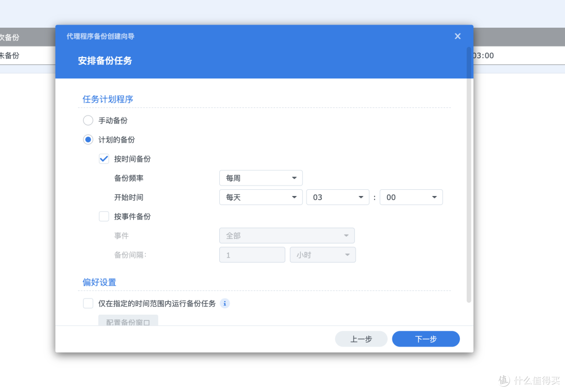Click the 备份频率 label
Screen dimensions: 565x392
[x=129, y=178]
